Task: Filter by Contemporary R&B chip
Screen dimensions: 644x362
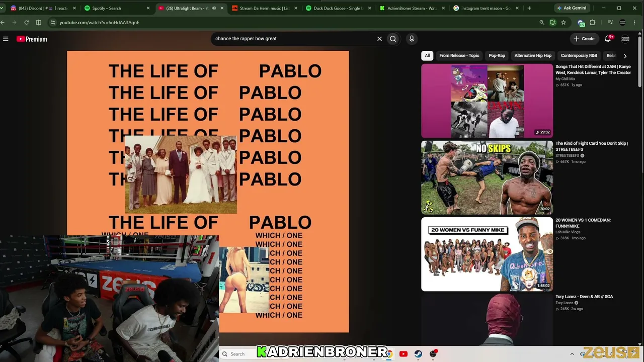Action: tap(579, 56)
